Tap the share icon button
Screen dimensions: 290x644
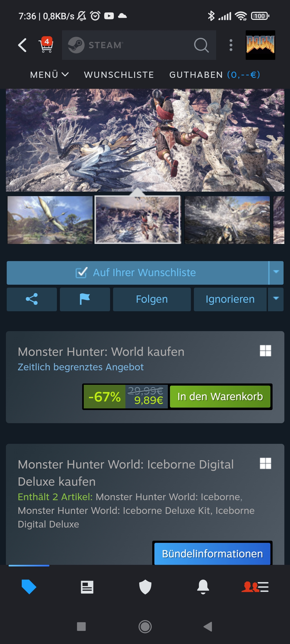point(32,299)
